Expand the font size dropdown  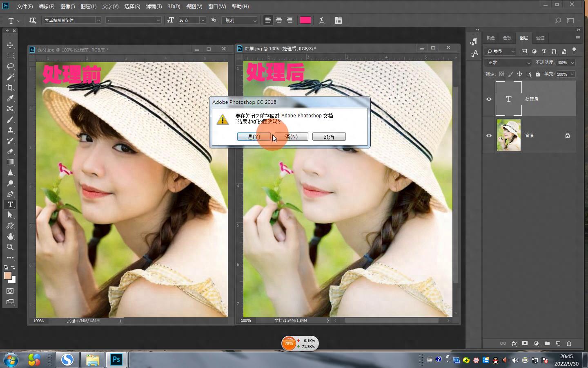(x=203, y=20)
